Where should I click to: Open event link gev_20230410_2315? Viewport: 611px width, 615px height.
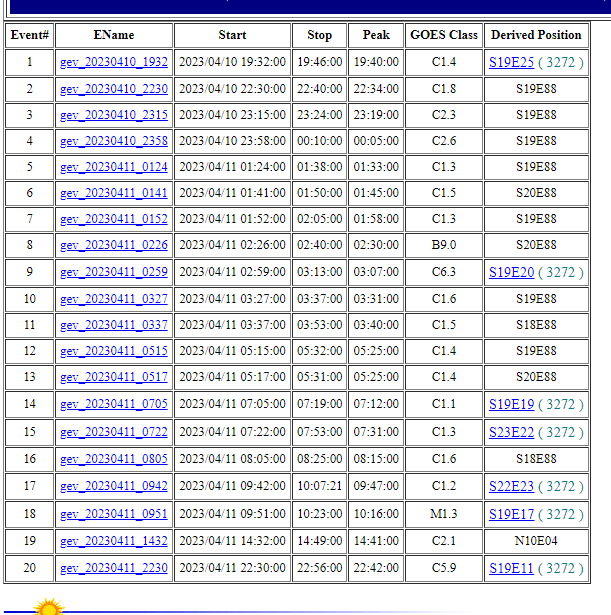point(114,115)
